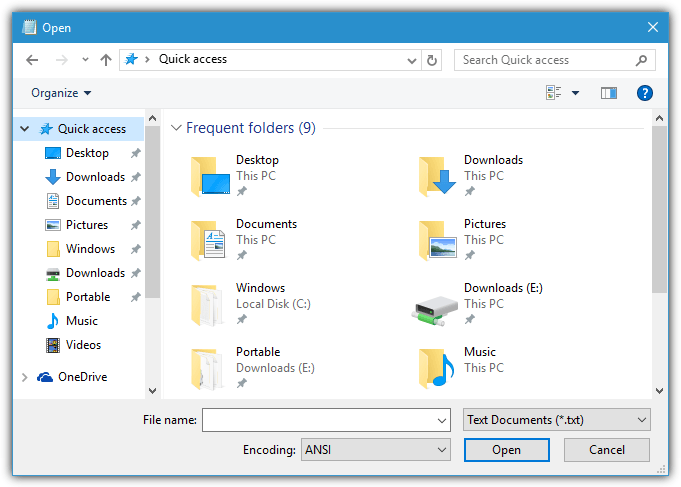Click the Open button
Image resolution: width=681 pixels, height=487 pixels.
coord(506,450)
